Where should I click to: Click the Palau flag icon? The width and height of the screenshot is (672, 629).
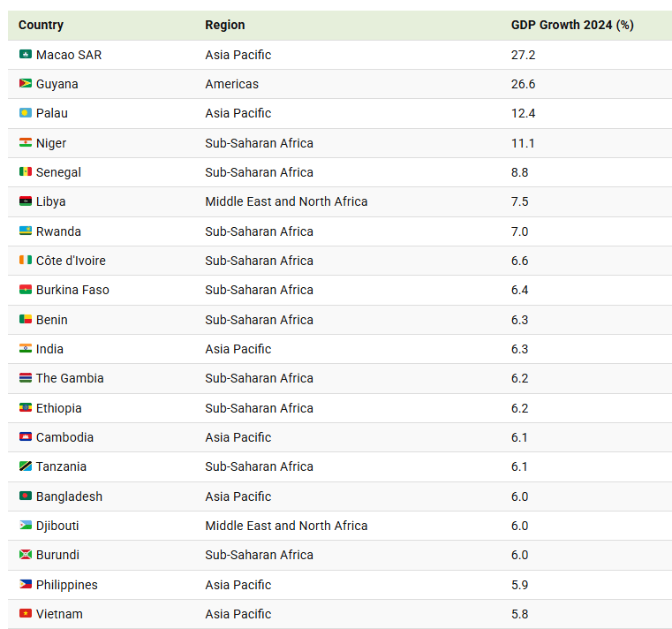coord(26,113)
